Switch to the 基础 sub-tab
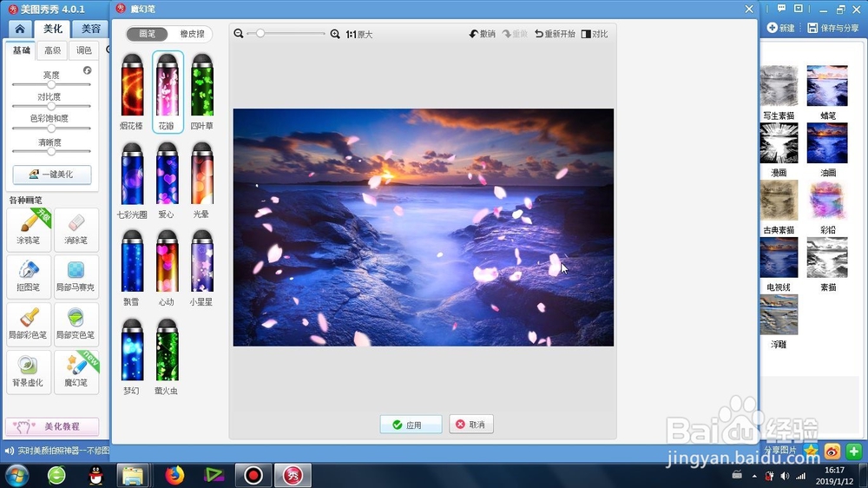Screen dimensions: 868x488 (22, 50)
